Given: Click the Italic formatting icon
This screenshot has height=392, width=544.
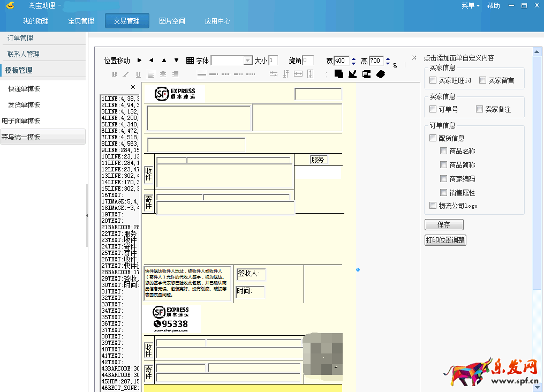Looking at the screenshot, I should [x=126, y=74].
